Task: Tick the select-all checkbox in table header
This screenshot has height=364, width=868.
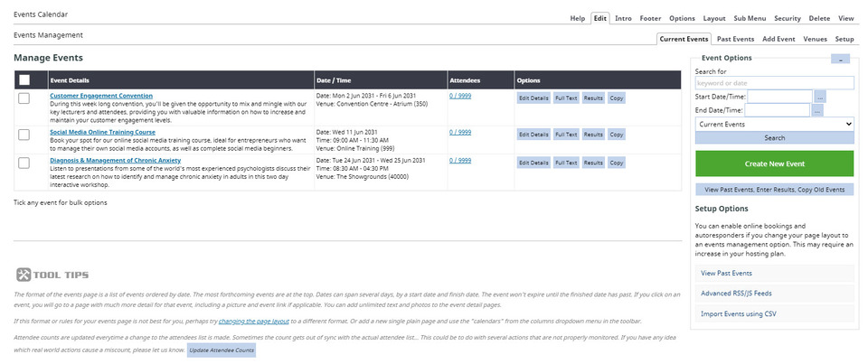Action: 24,79
